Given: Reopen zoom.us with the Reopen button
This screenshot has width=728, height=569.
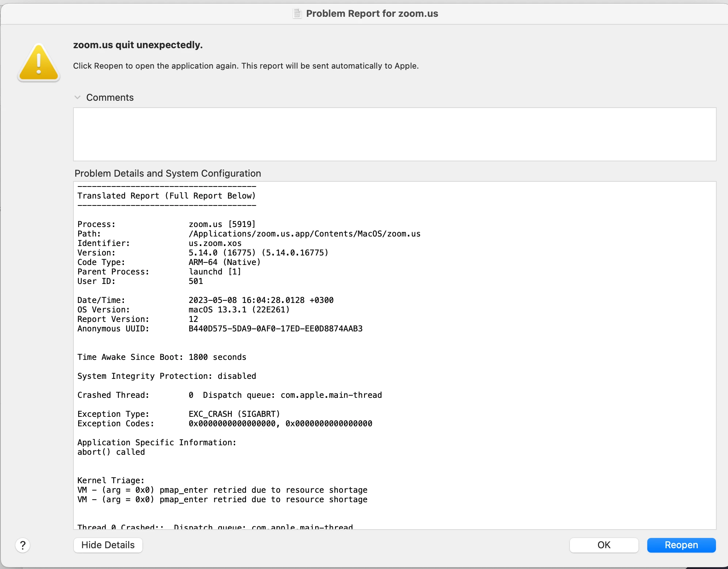Looking at the screenshot, I should 681,545.
